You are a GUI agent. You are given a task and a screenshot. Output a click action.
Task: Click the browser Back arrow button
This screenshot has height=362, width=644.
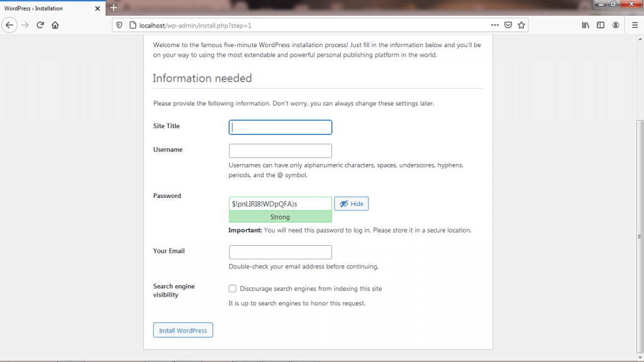point(9,25)
